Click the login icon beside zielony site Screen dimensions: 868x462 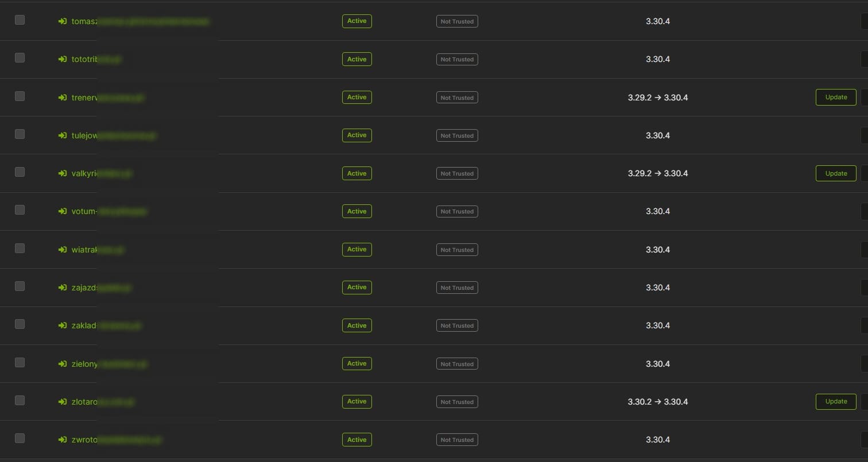pos(63,364)
